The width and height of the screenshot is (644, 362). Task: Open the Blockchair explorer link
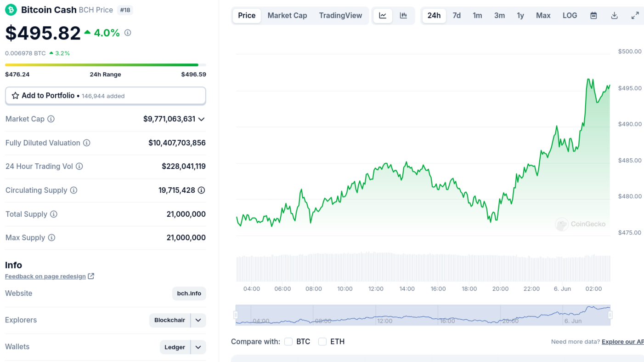tap(169, 320)
